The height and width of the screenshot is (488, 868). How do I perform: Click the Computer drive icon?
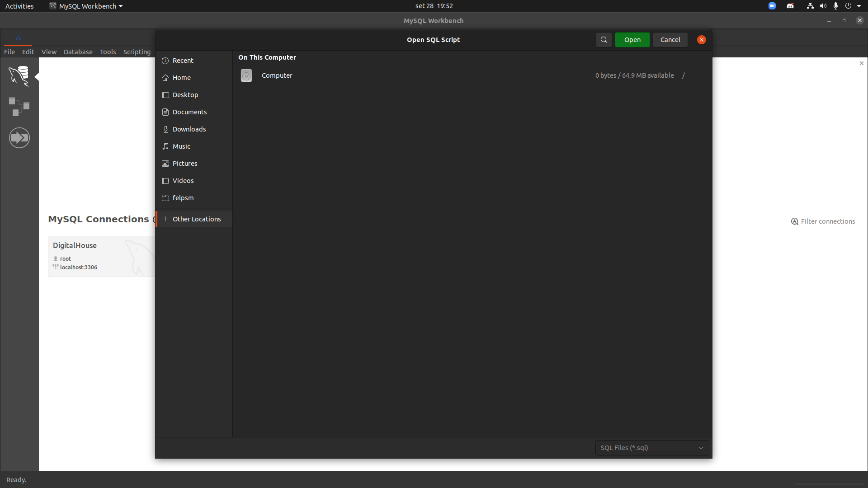[x=246, y=75]
